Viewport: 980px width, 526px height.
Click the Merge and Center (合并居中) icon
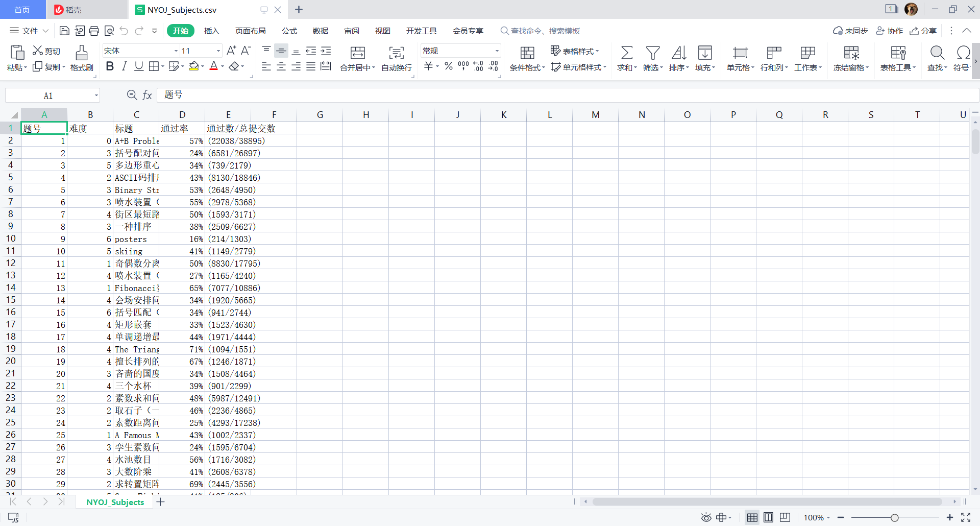point(358,53)
